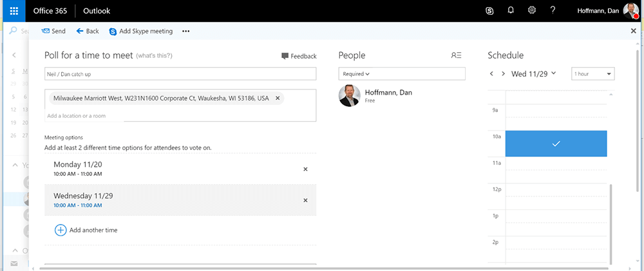Click the schedule vertical scrollbar
The height and width of the screenshot is (271, 644).
coord(611,219)
